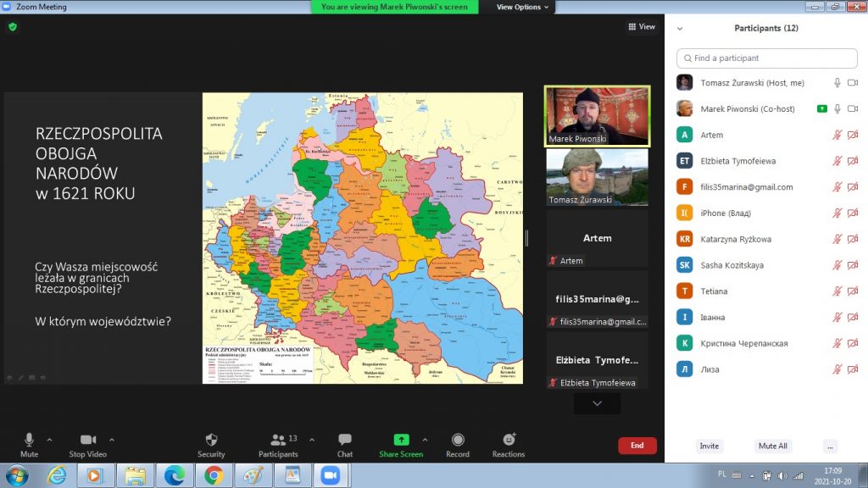Open the View layout menu
The width and height of the screenshot is (868, 488).
[x=642, y=27]
